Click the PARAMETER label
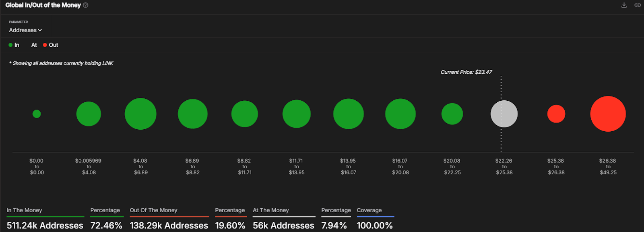The width and height of the screenshot is (644, 232). (x=19, y=22)
